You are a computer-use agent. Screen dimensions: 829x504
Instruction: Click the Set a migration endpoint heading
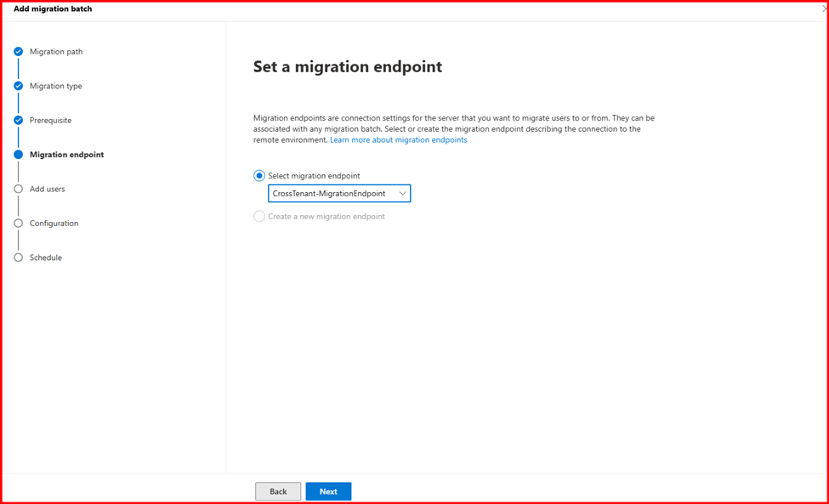coord(347,67)
